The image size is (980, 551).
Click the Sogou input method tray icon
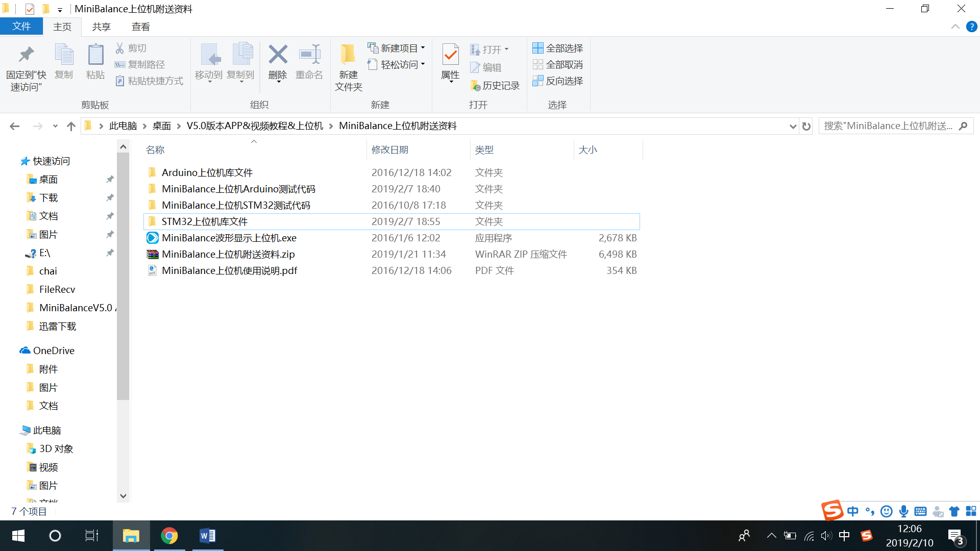[x=866, y=536]
